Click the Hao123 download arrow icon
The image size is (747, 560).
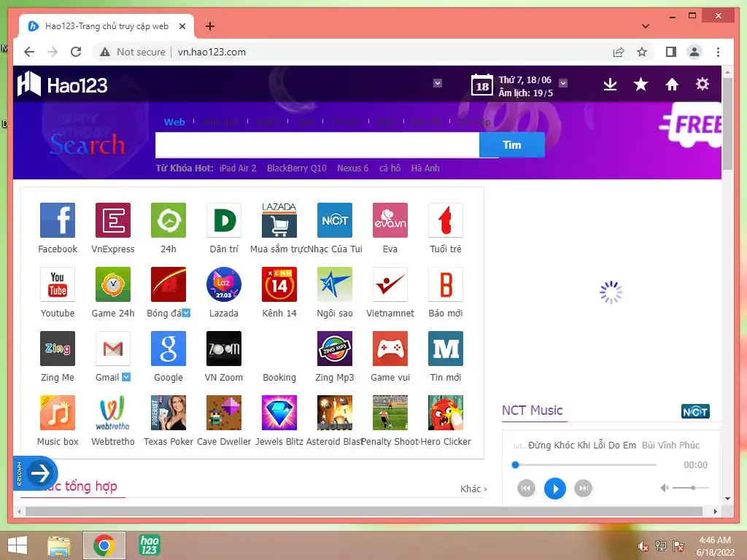(x=610, y=85)
